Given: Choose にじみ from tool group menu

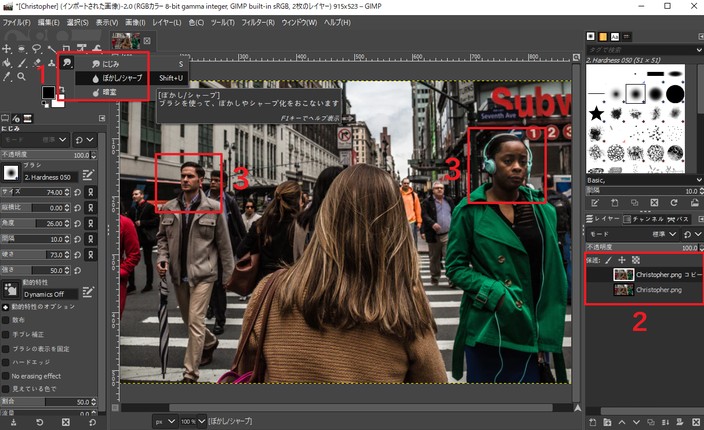Looking at the screenshot, I should [x=130, y=64].
